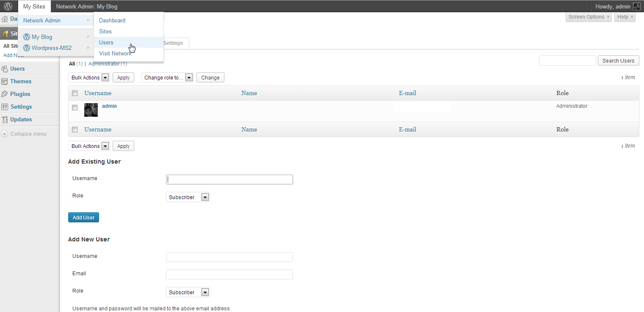Click the Plugins sidebar menu icon
This screenshot has height=312, width=644.
5,94
